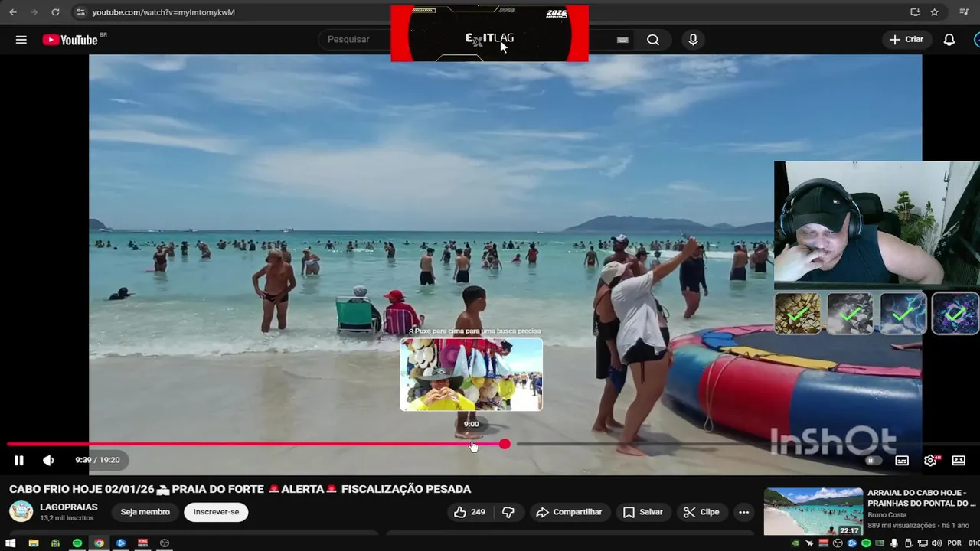Image resolution: width=980 pixels, height=551 pixels.
Task: Click Seja membro button
Action: pos(145,512)
